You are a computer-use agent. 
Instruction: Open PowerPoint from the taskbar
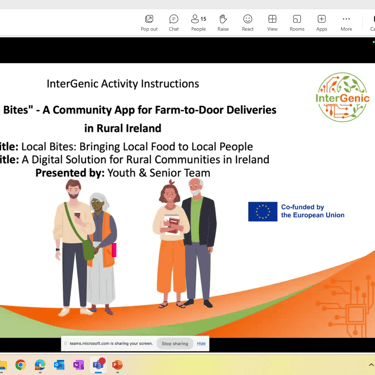[x=117, y=365]
